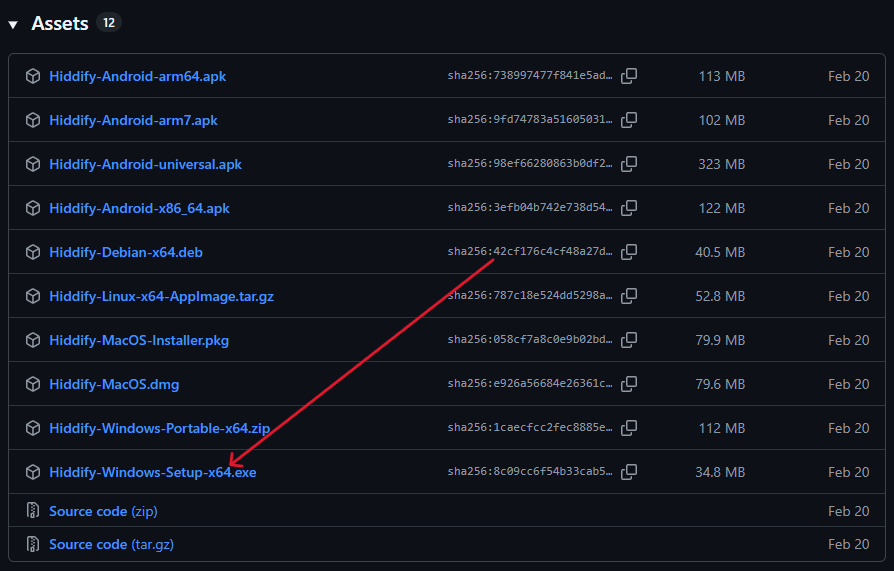This screenshot has width=894, height=571.
Task: Click package icon beside Hiddify-MacOS.dmg
Action: click(x=33, y=384)
